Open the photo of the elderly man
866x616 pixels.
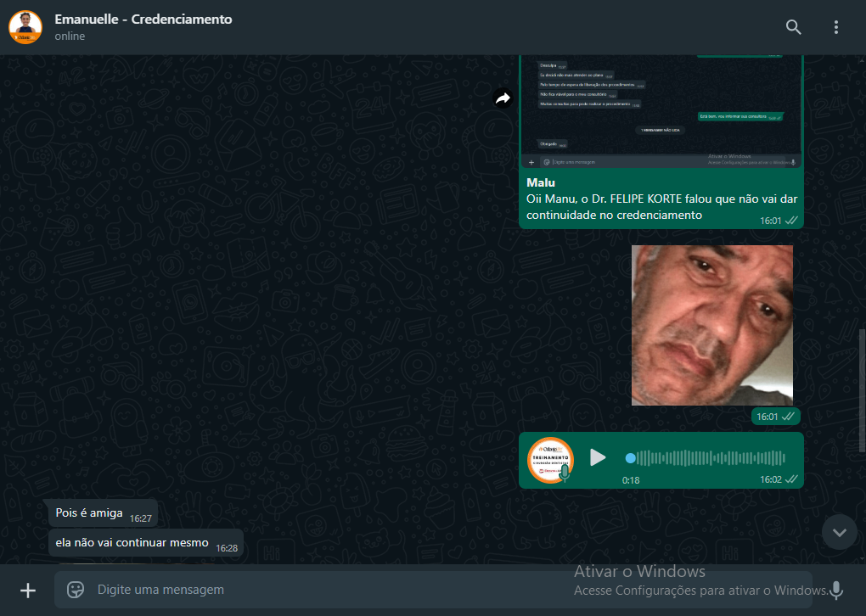click(711, 325)
